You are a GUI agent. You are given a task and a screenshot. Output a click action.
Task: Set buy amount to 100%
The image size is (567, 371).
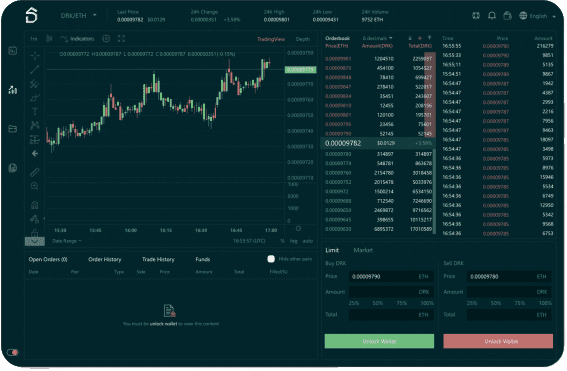click(x=427, y=303)
